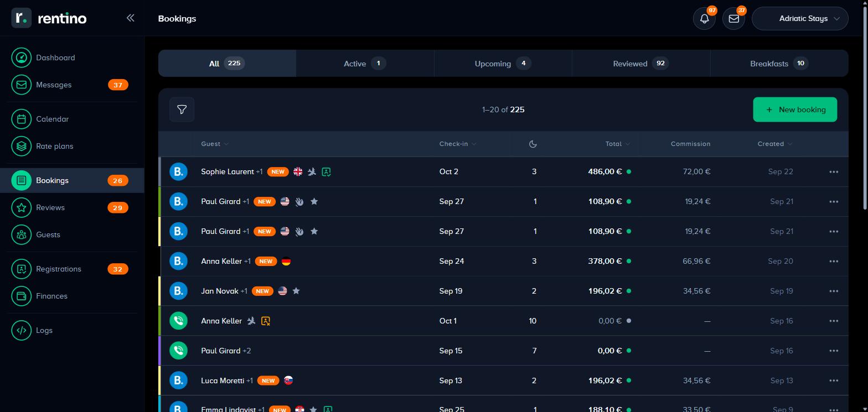This screenshot has width=868, height=412.
Task: Click the Finances wallet icon
Action: tap(22, 296)
